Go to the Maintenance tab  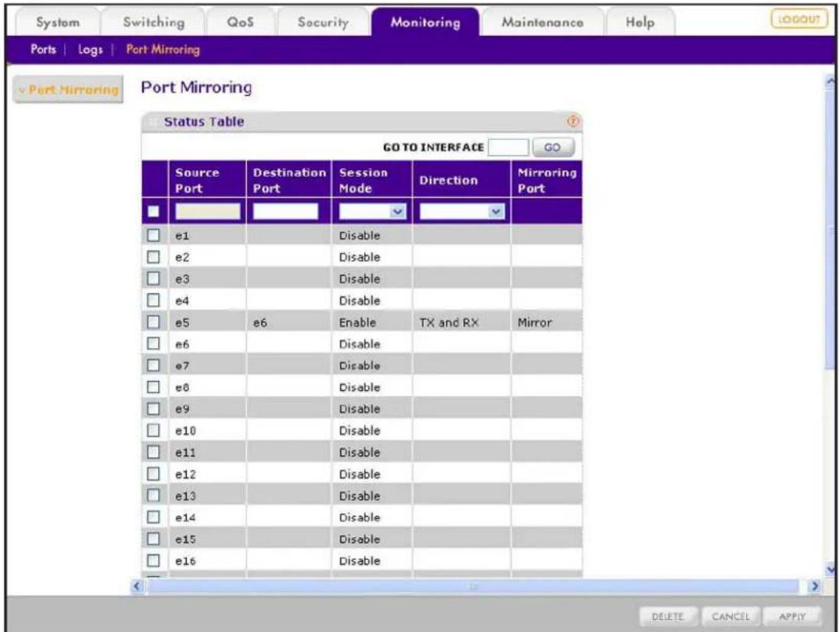point(542,22)
